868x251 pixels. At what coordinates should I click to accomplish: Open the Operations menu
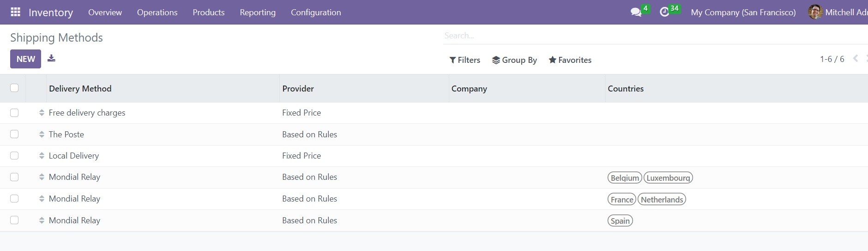pyautogui.click(x=157, y=12)
